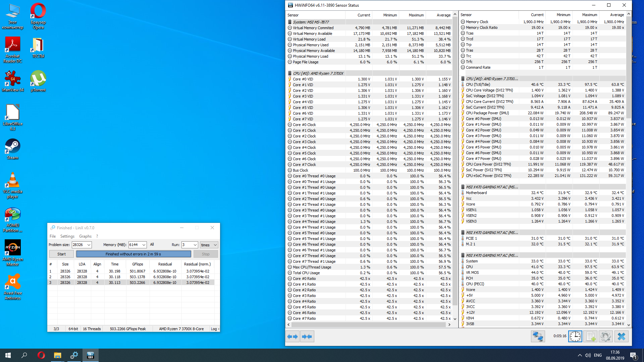Open HWiNFO sensor settings gear
The image size is (644, 362).
(x=606, y=337)
